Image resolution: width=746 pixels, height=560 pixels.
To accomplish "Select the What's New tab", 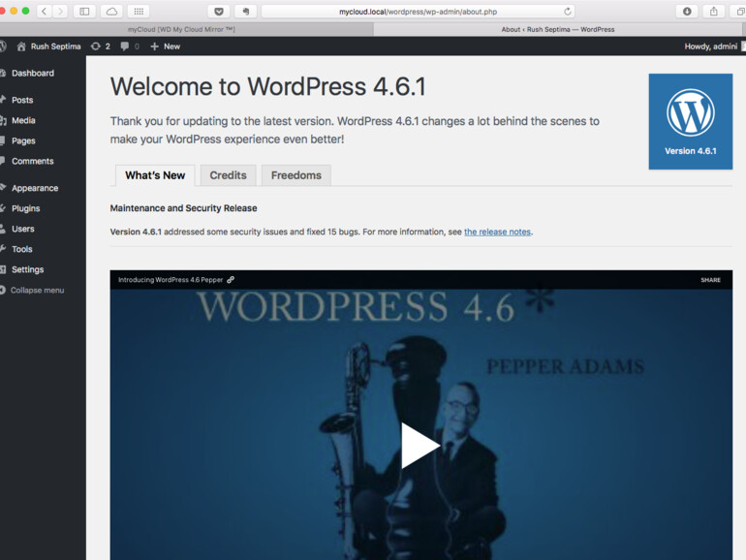I will coord(155,175).
